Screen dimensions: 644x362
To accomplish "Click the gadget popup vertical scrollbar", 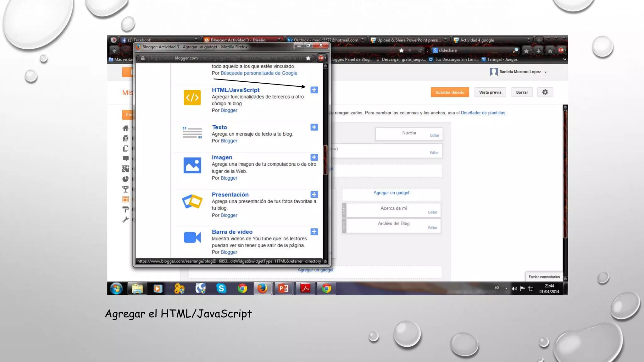I will coord(325,160).
